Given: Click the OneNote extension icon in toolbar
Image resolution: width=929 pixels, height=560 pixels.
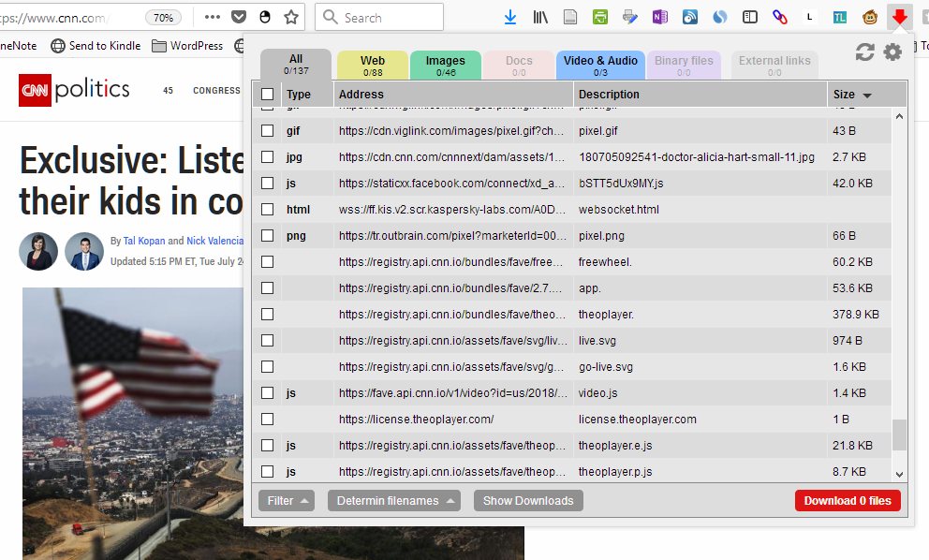Looking at the screenshot, I should coord(659,17).
